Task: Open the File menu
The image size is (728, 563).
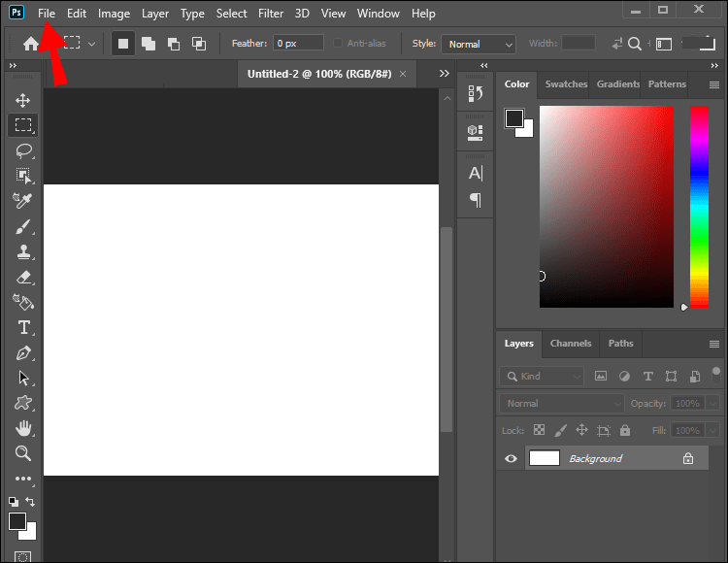Action: pos(47,14)
